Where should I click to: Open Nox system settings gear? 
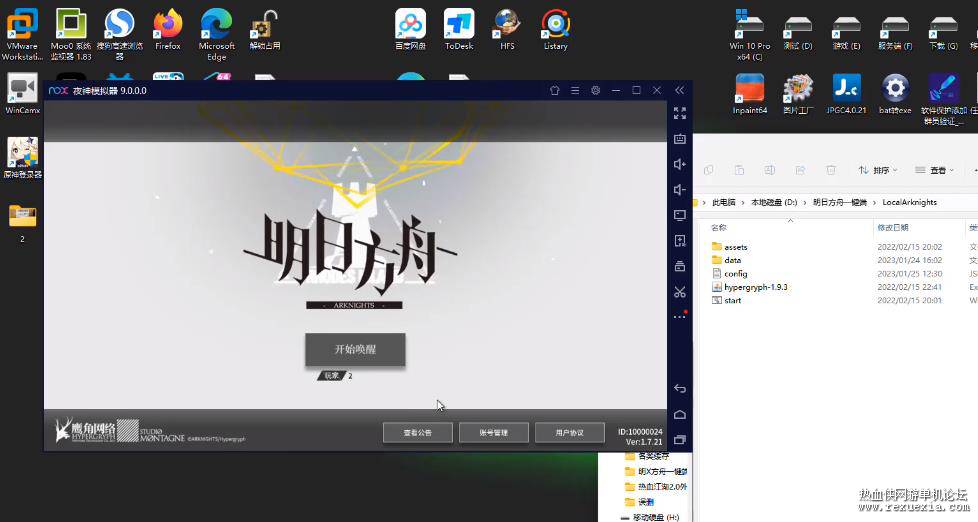pos(596,90)
